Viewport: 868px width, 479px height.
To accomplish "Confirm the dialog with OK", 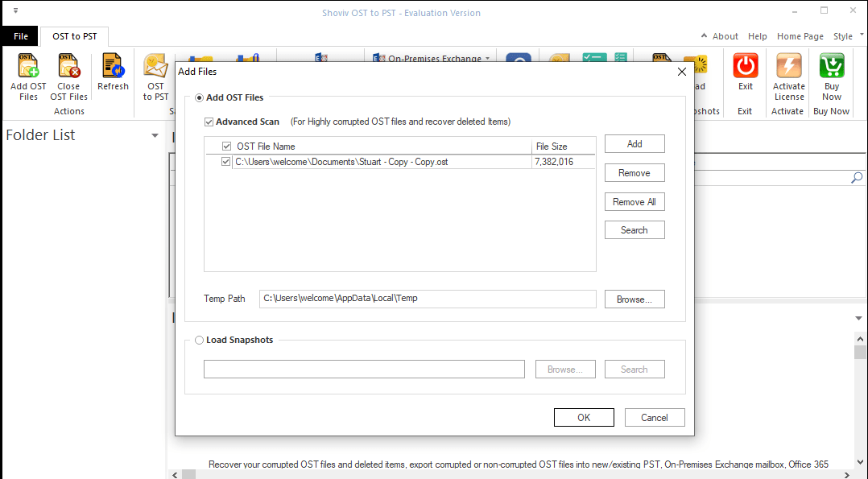I will (584, 417).
